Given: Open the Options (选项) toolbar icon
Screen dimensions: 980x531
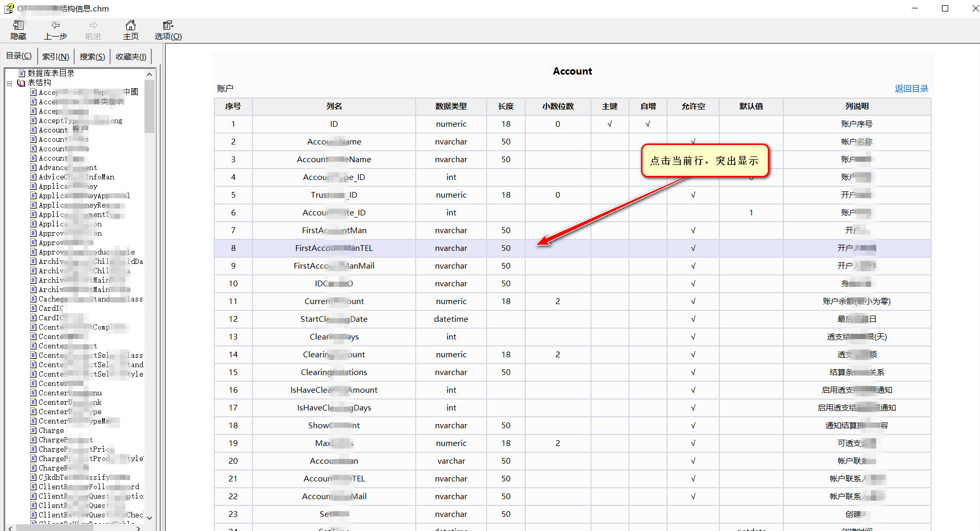Looking at the screenshot, I should 168,26.
